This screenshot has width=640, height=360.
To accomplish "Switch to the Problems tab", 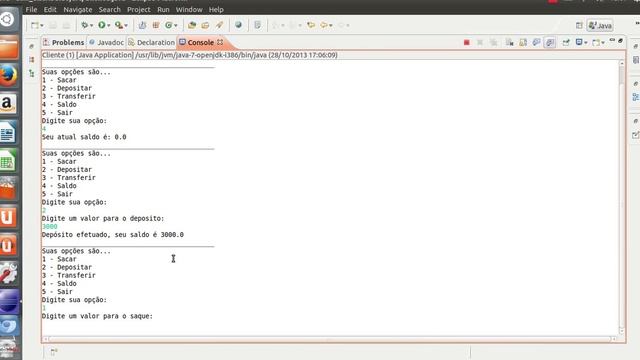I will coord(64,42).
